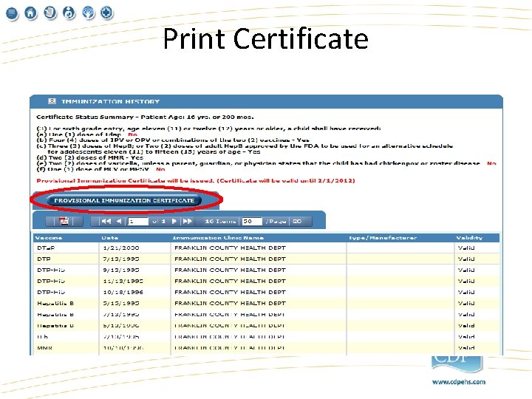Click the Immunization History panel header icon
The width and height of the screenshot is (532, 399).
pos(52,101)
